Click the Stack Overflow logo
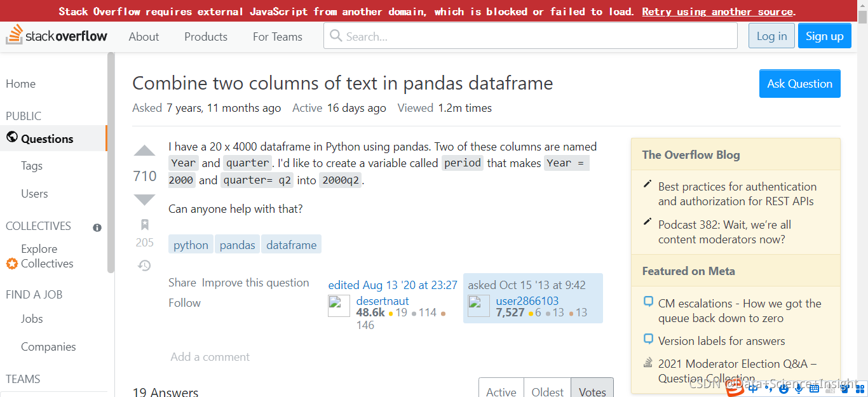Viewport: 868px width, 397px height. pyautogui.click(x=57, y=36)
